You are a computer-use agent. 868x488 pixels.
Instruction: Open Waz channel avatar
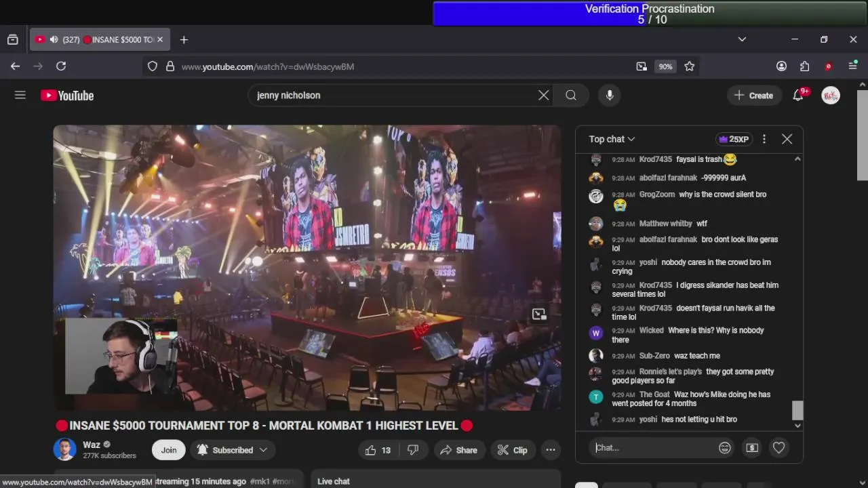coord(65,449)
